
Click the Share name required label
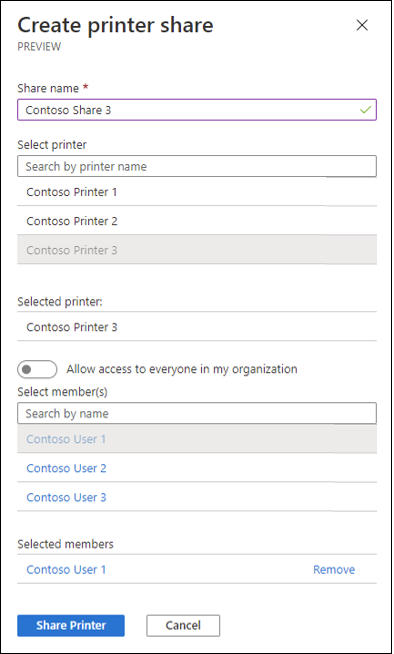[53, 88]
